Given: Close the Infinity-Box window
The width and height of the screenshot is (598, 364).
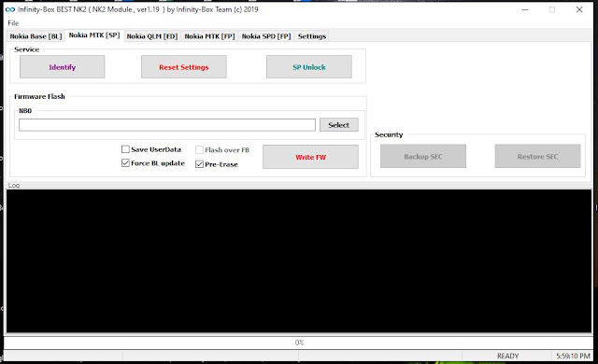Looking at the screenshot, I should pyautogui.click(x=579, y=9).
